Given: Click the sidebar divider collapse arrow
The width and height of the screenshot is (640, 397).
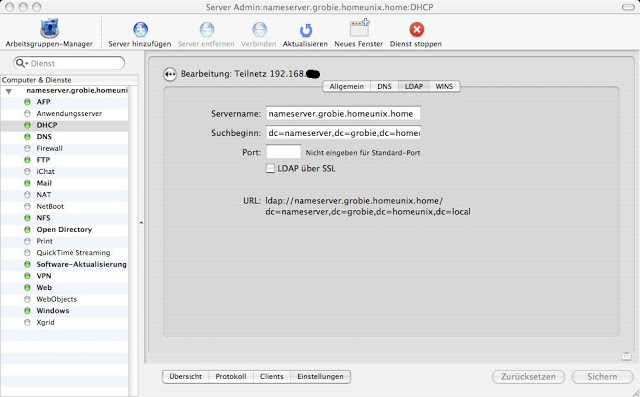Looking at the screenshot, I should 141,223.
